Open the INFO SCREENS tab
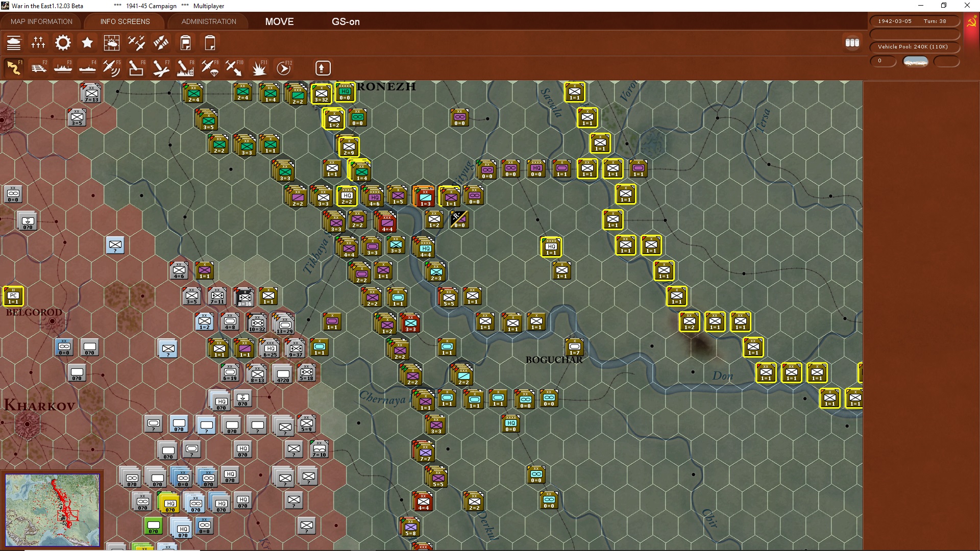Image resolution: width=980 pixels, height=551 pixels. pyautogui.click(x=125, y=21)
